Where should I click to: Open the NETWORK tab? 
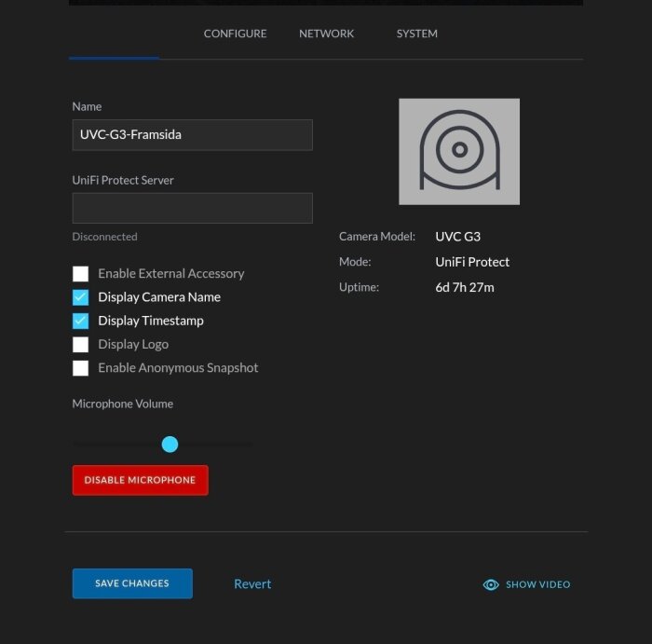(x=326, y=34)
